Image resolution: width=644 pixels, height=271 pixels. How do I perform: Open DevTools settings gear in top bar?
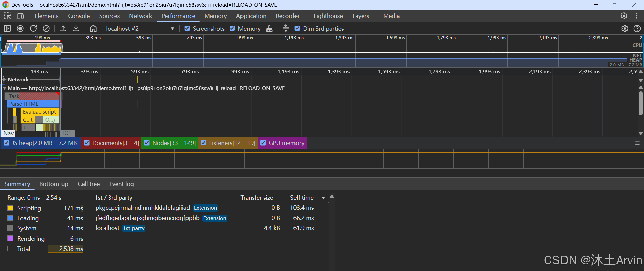tap(624, 16)
